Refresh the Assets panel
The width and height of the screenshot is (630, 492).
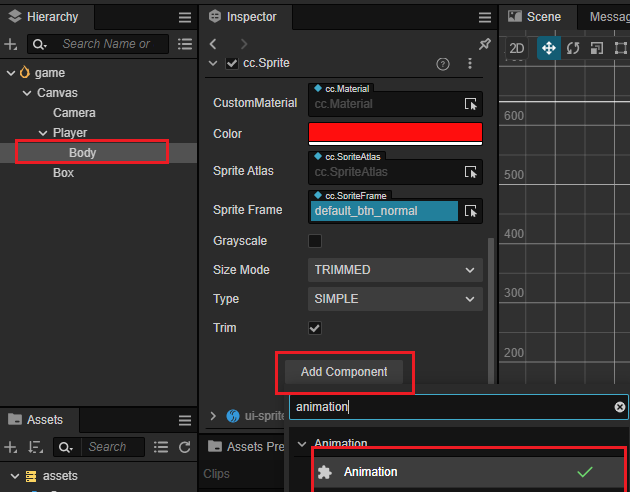pos(184,447)
